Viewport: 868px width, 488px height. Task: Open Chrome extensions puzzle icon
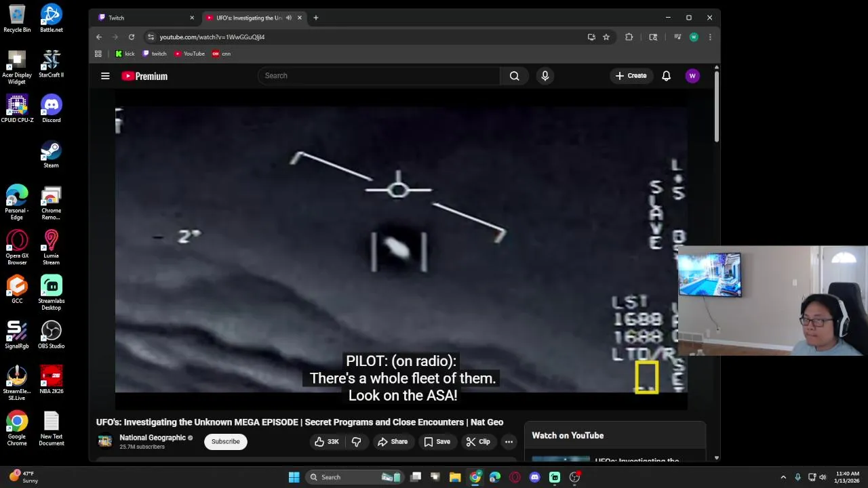(629, 37)
